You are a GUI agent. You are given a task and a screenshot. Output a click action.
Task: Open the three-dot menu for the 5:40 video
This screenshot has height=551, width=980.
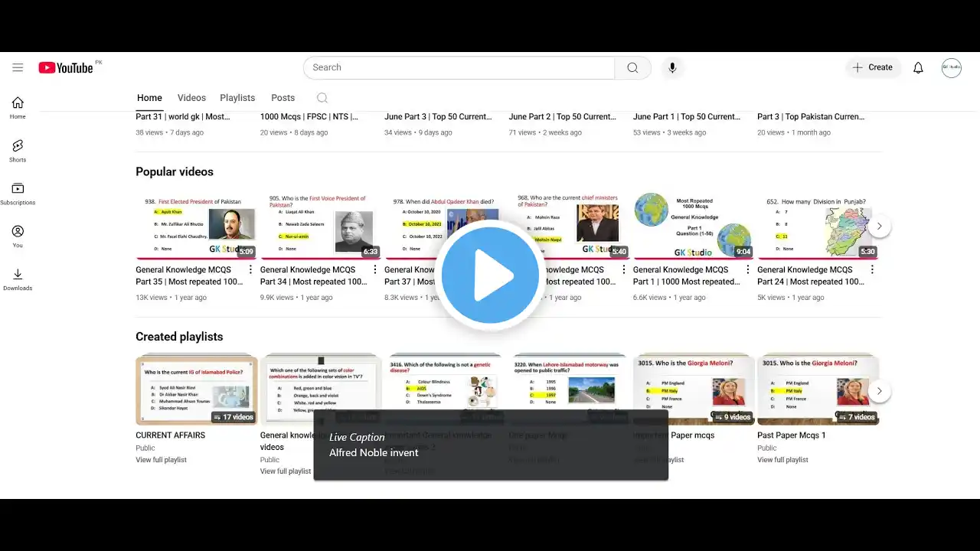[x=623, y=269]
